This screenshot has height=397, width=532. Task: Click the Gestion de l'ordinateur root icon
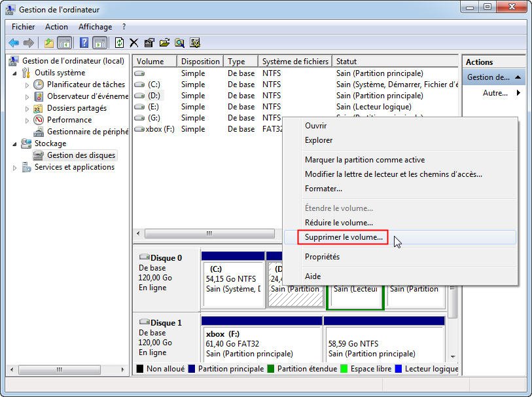[14, 61]
